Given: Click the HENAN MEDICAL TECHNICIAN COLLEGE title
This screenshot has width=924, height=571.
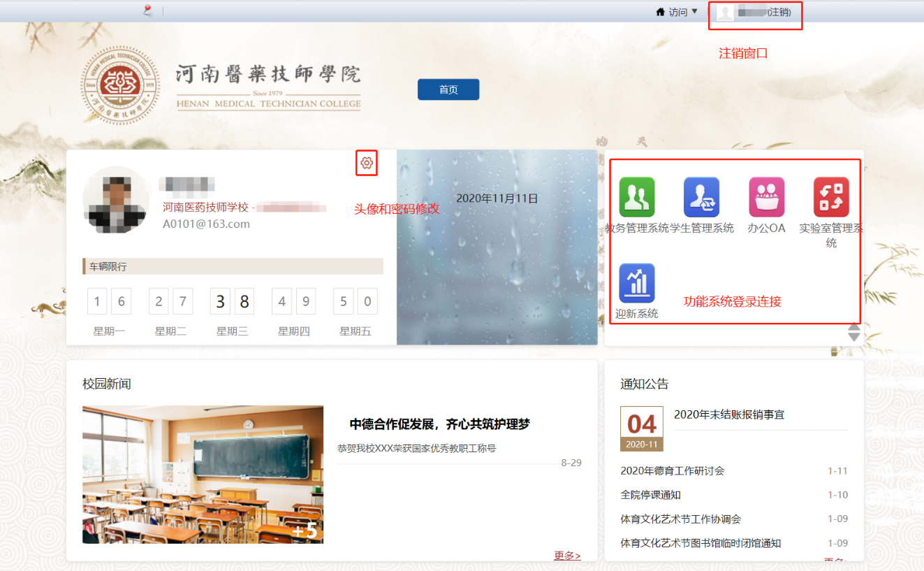Looking at the screenshot, I should tap(269, 103).
